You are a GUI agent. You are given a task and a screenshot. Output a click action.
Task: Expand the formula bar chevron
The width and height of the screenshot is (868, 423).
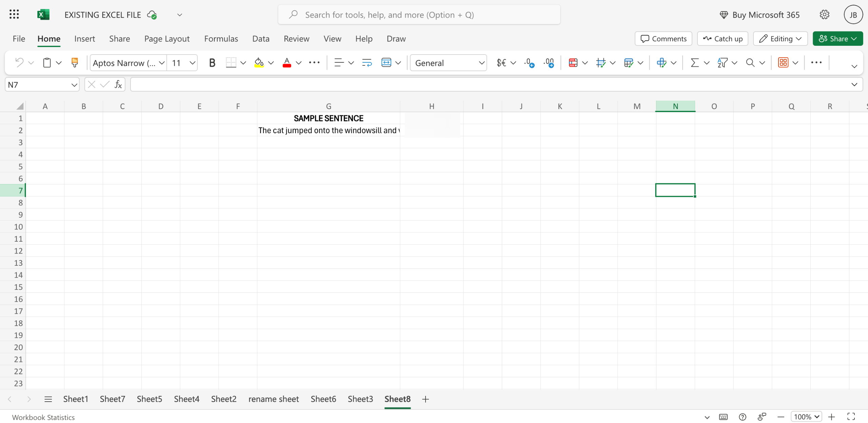[854, 85]
